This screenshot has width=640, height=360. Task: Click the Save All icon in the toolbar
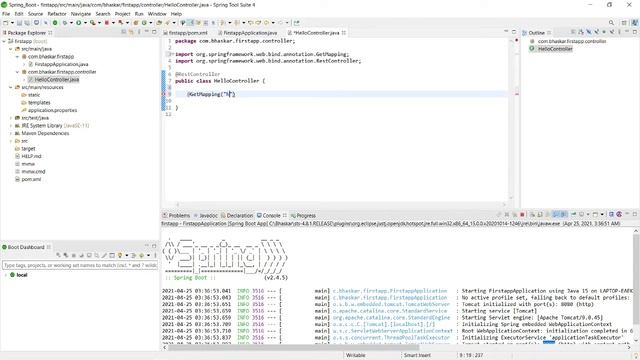[27, 23]
